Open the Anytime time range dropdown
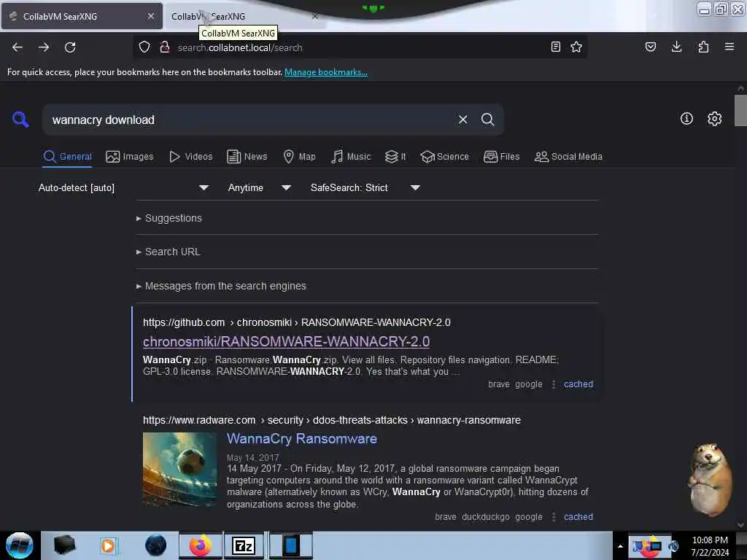The height and width of the screenshot is (560, 747). coord(259,187)
